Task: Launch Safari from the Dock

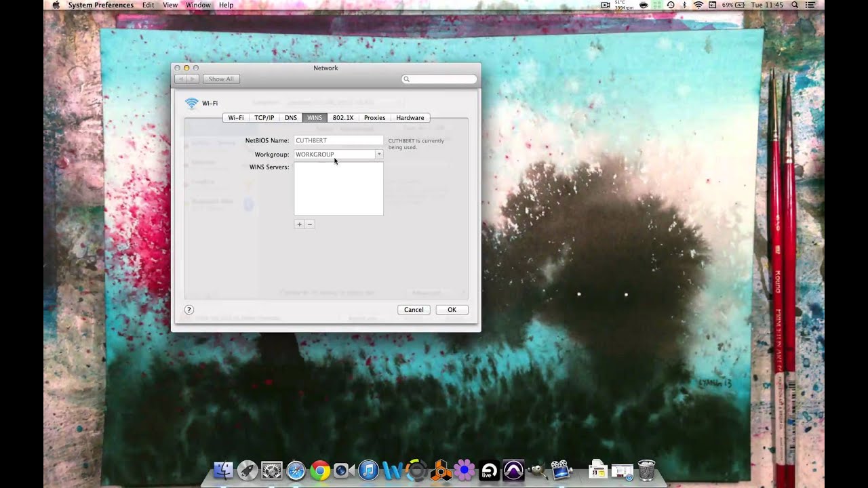Action: [296, 470]
